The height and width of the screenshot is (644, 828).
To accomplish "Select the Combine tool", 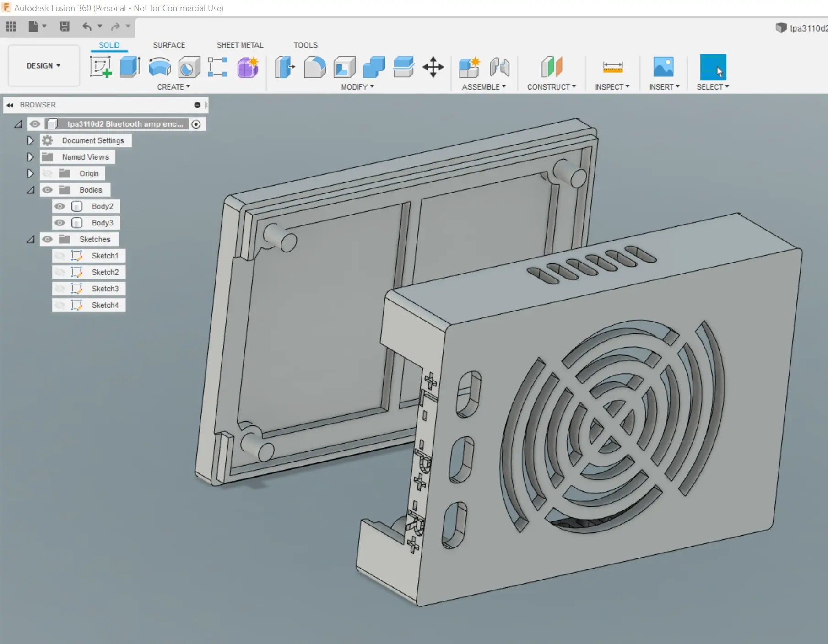I will coord(374,67).
